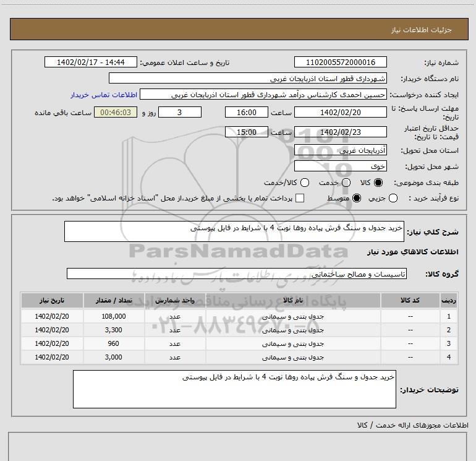The height and width of the screenshot is (461, 476).
Task: Open the buyer contact information link
Action: pos(104,95)
